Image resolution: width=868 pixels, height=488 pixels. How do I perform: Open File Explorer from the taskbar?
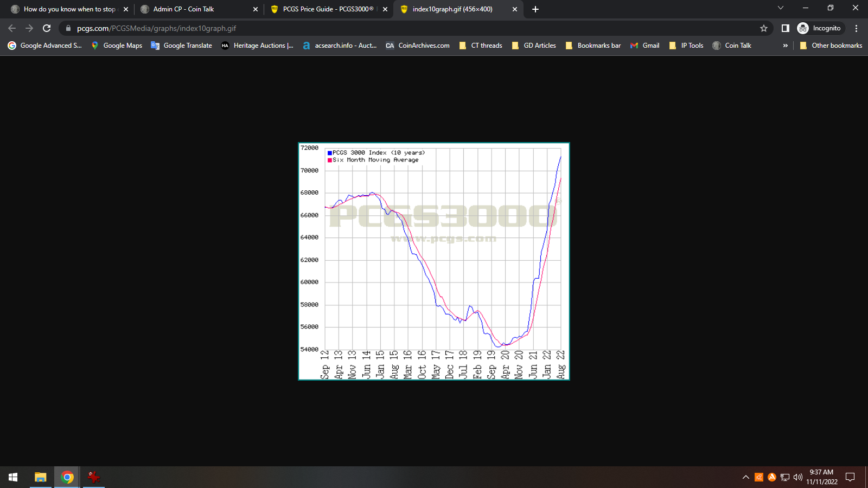[40, 477]
